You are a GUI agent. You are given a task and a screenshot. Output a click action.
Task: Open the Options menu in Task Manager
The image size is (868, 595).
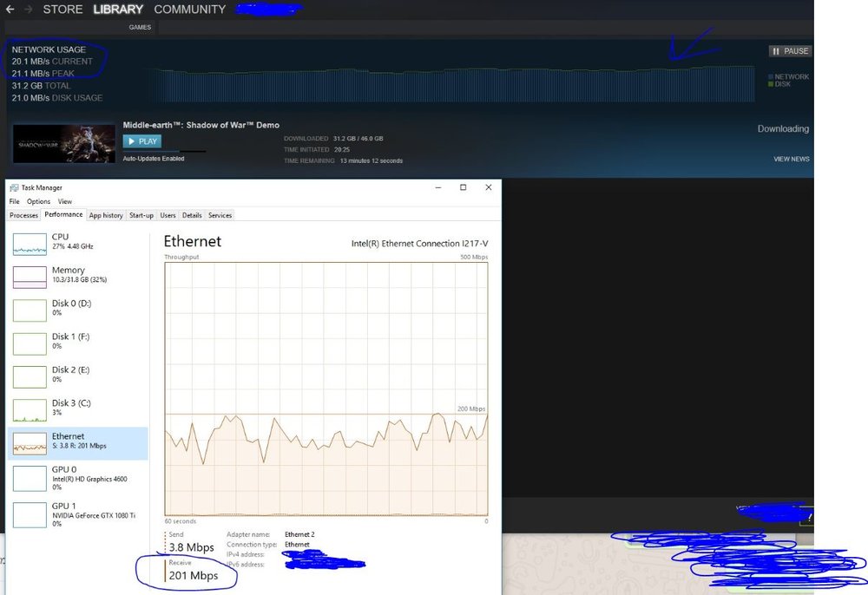(x=38, y=202)
